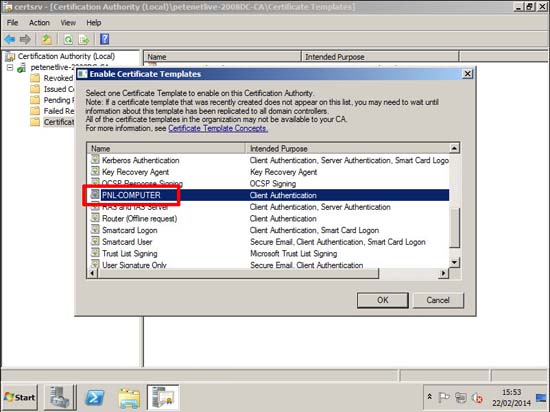The width and height of the screenshot is (550, 412).
Task: Click the network tray icon
Action: click(461, 397)
